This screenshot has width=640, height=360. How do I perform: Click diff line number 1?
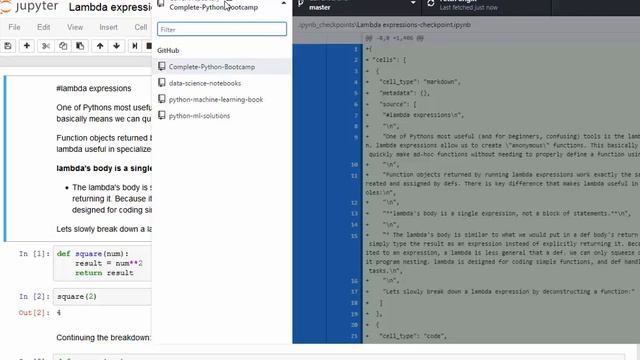[x=356, y=49]
